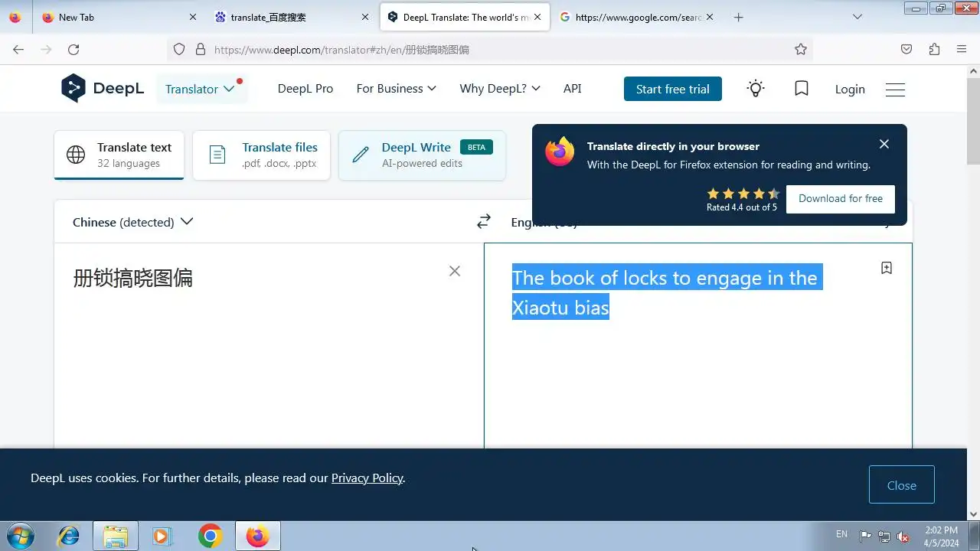Click the tracking protection shield icon

179,49
